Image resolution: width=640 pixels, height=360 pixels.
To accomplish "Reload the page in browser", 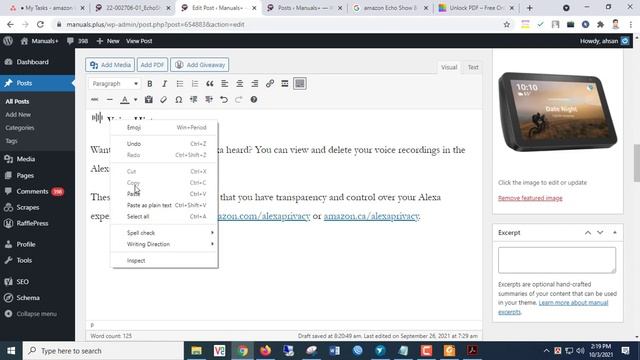I will pyautogui.click(x=40, y=24).
